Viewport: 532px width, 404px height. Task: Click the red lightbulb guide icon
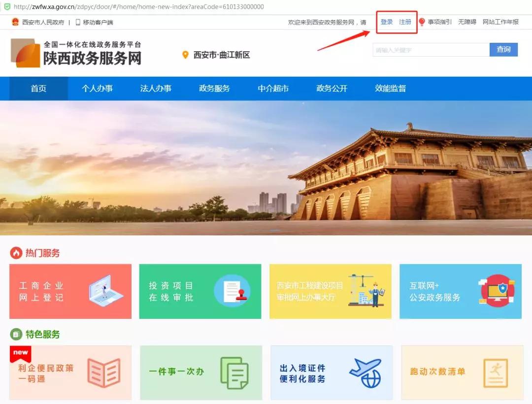[x=422, y=22]
